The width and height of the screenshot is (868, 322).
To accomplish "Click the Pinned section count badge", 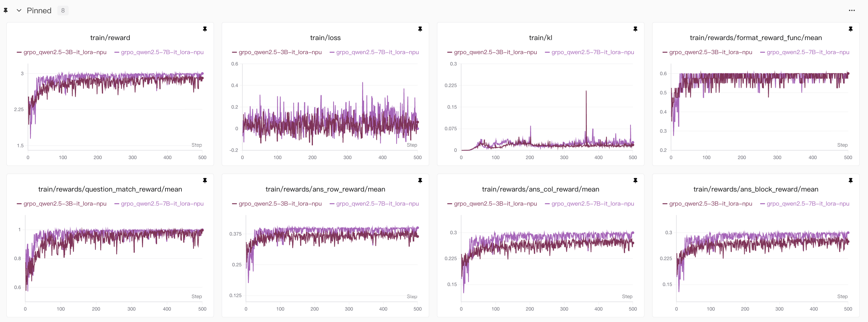I will click(63, 11).
